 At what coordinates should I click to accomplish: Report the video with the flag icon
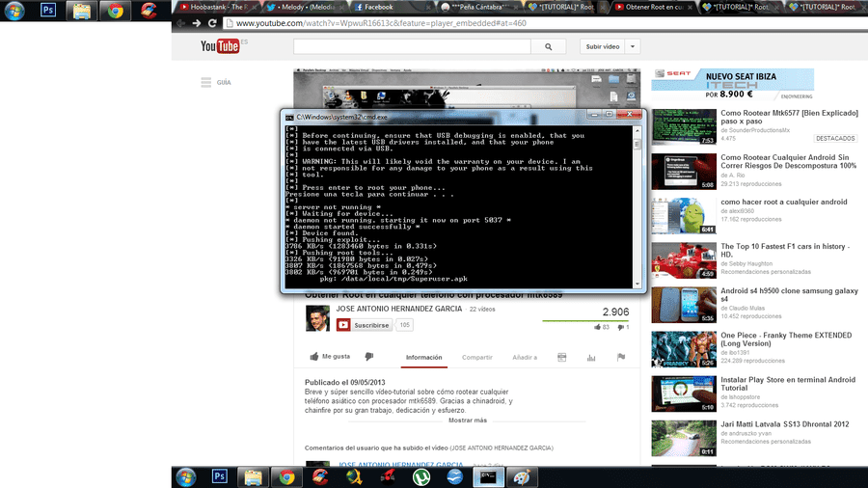click(621, 358)
